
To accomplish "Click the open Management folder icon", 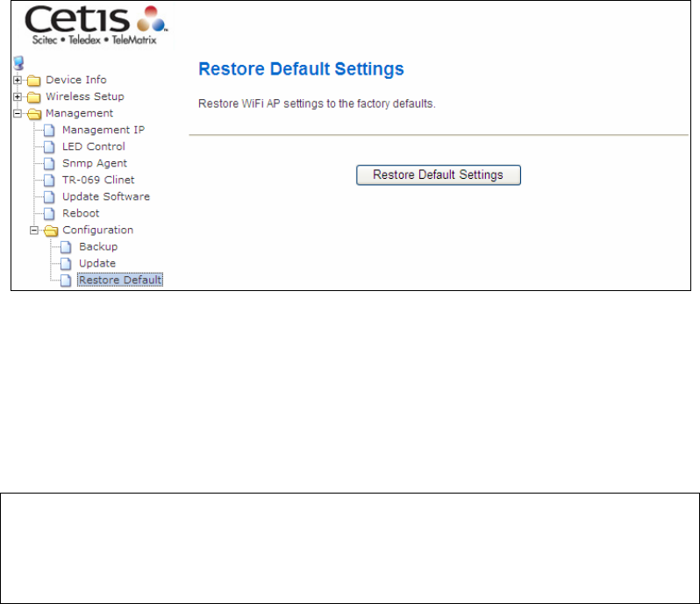I will pyautogui.click(x=34, y=114).
